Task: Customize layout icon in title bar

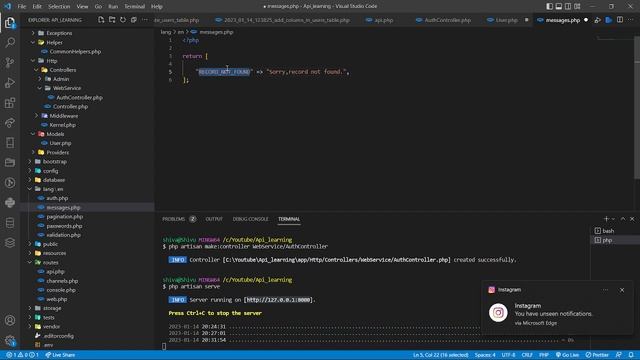Action: 577,6
